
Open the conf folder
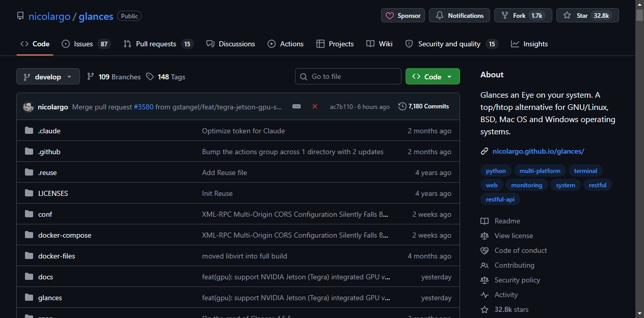tap(45, 214)
